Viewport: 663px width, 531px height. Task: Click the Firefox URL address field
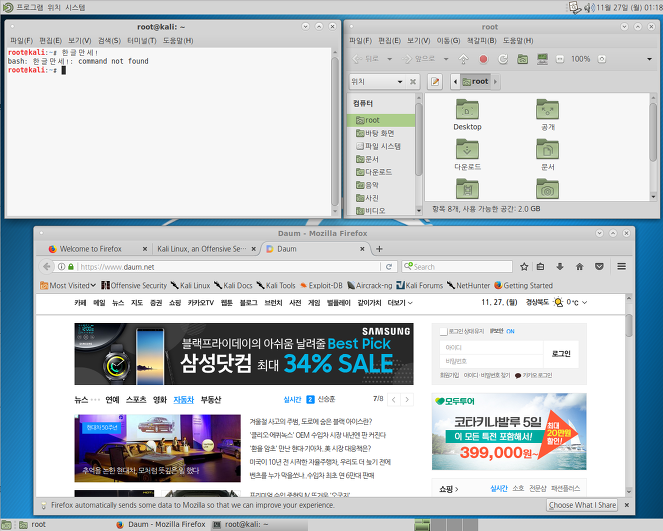tap(228, 267)
